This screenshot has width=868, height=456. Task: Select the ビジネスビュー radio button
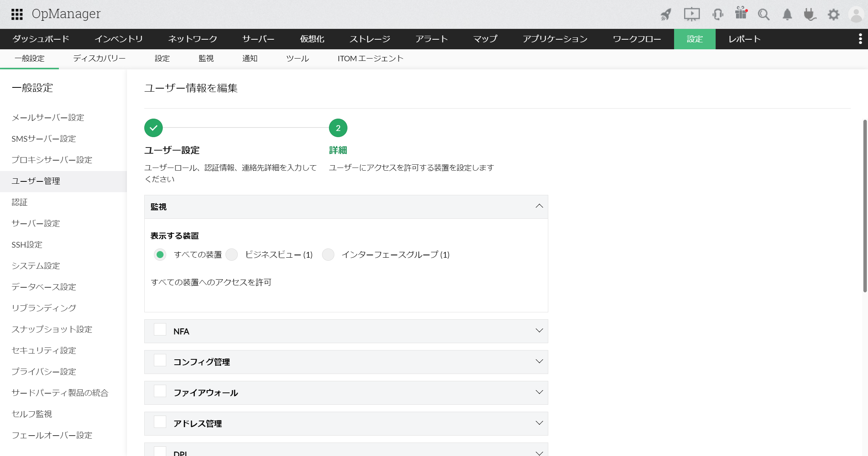(x=232, y=255)
